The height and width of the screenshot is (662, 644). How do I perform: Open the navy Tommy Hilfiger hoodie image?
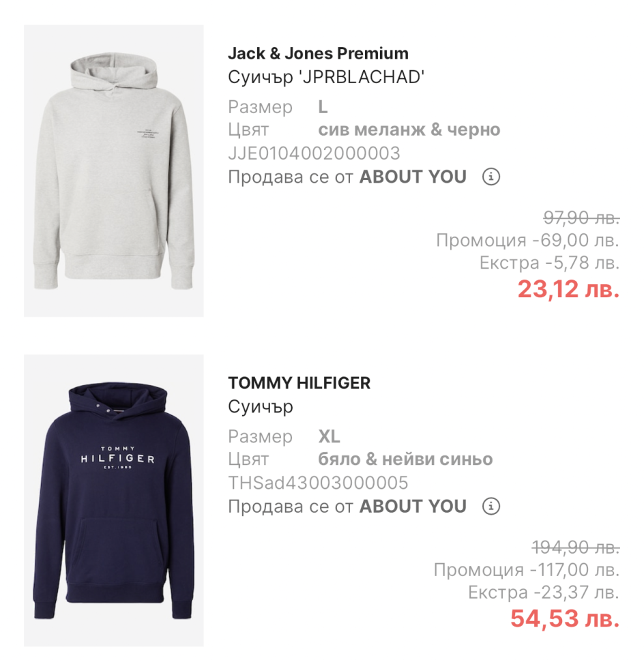[114, 500]
